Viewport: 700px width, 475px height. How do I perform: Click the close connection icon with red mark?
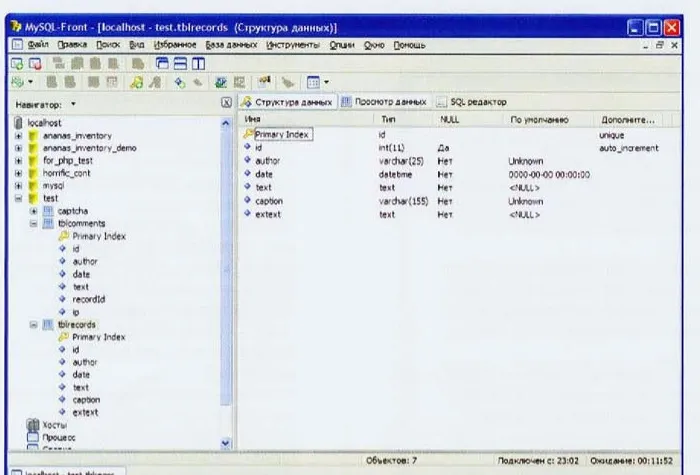tap(35, 64)
